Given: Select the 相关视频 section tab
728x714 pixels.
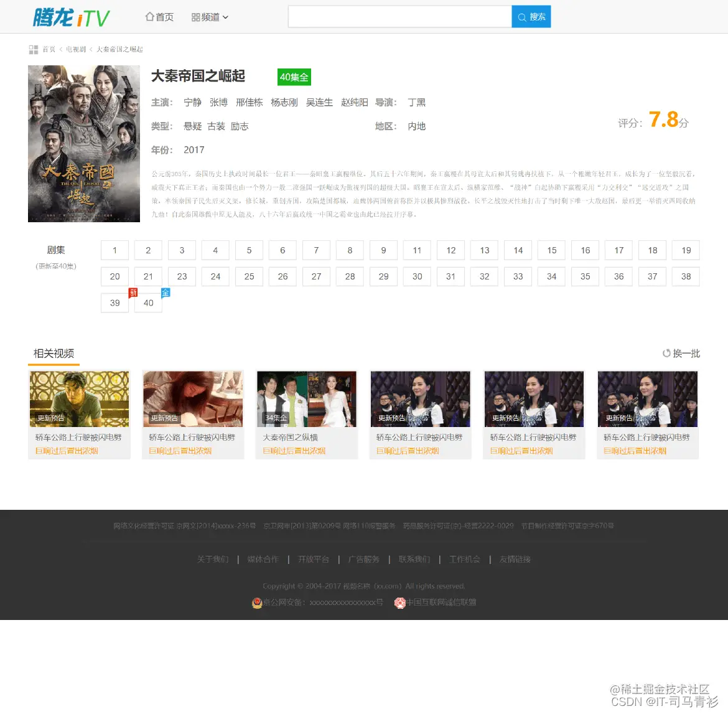Looking at the screenshot, I should 54,352.
